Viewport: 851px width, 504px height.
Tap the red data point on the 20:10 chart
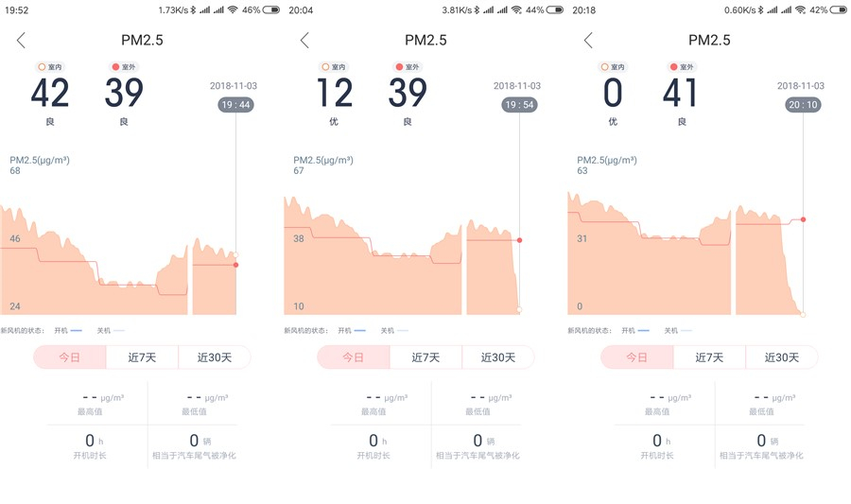(x=803, y=219)
